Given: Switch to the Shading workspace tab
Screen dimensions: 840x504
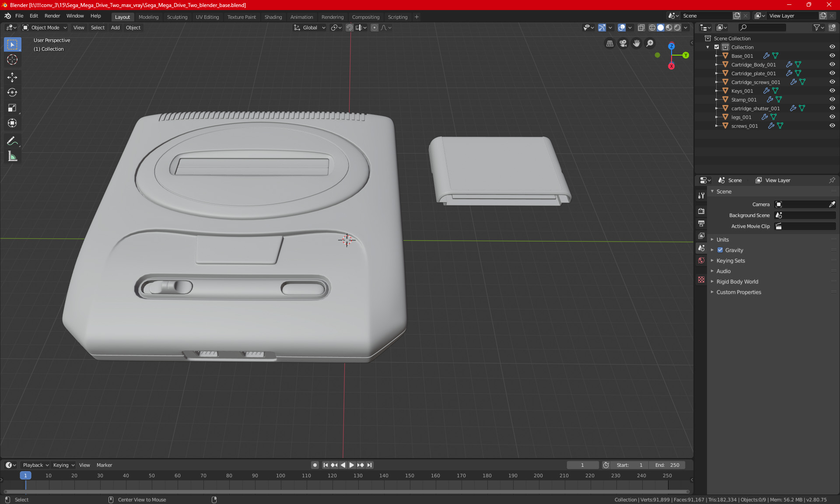Looking at the screenshot, I should click(x=273, y=17).
